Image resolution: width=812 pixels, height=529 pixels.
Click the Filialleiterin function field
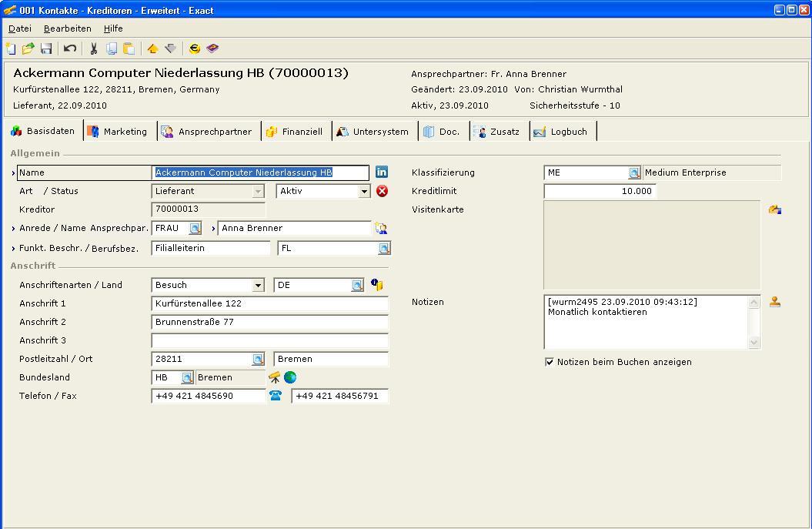pyautogui.click(x=210, y=248)
